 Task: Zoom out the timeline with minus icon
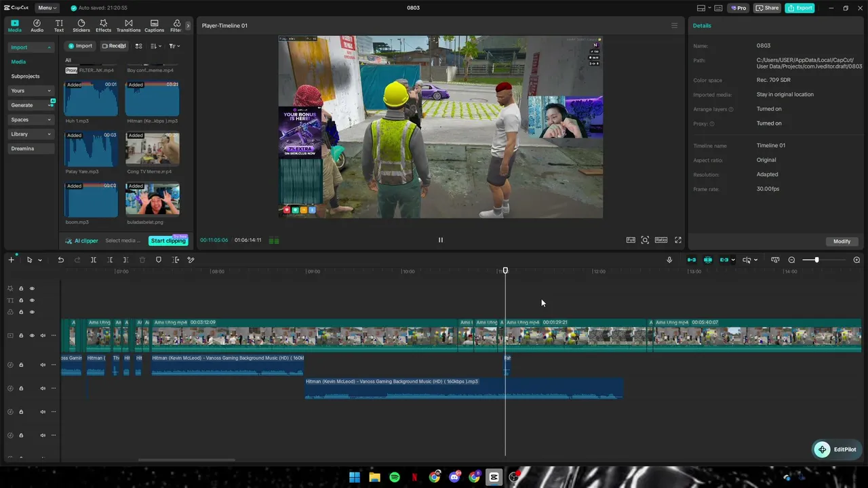pyautogui.click(x=791, y=260)
